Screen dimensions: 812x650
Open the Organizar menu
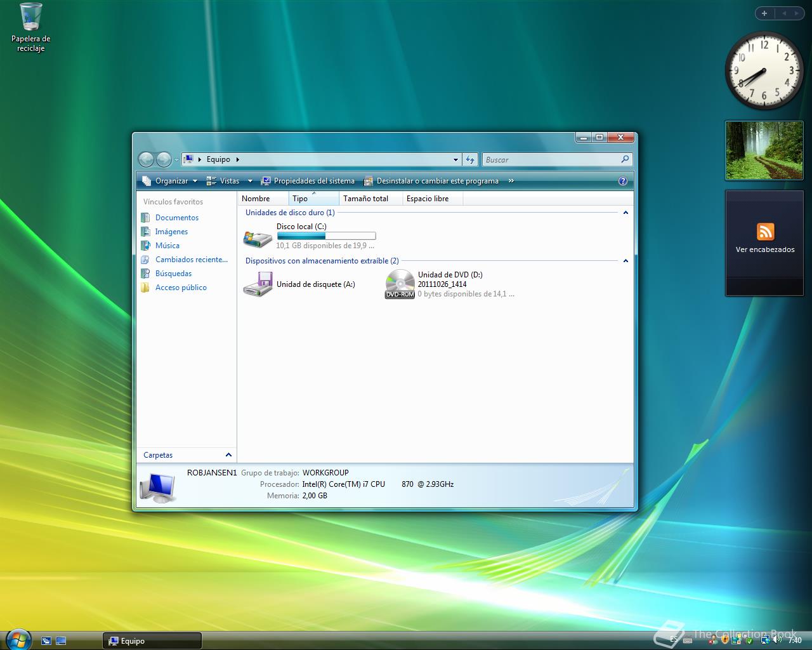pyautogui.click(x=170, y=181)
